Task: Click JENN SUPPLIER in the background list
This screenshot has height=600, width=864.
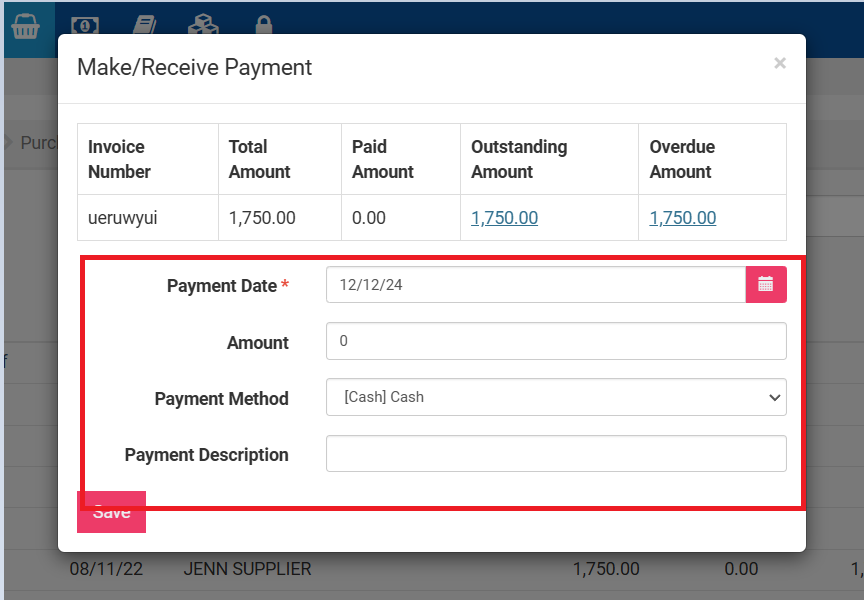Action: tap(247, 569)
